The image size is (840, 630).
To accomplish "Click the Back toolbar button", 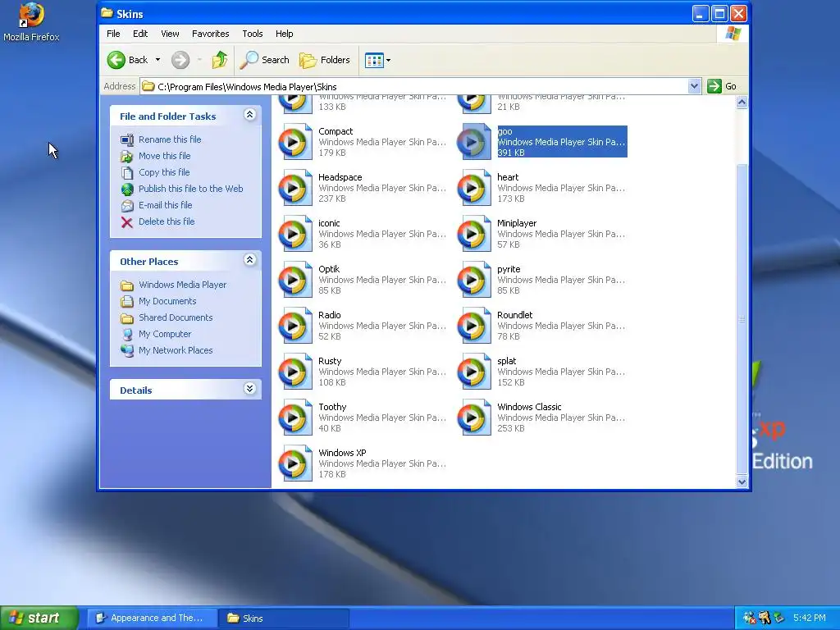I will click(127, 60).
